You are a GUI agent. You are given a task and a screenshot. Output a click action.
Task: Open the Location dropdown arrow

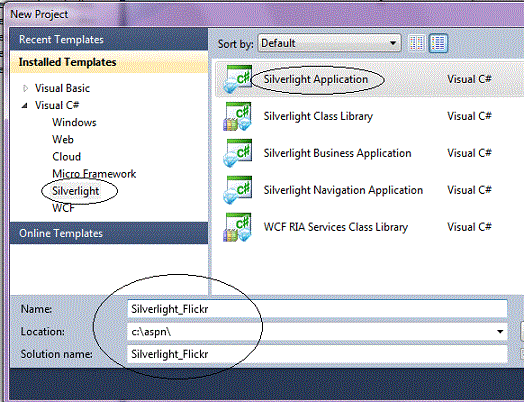[x=500, y=331]
